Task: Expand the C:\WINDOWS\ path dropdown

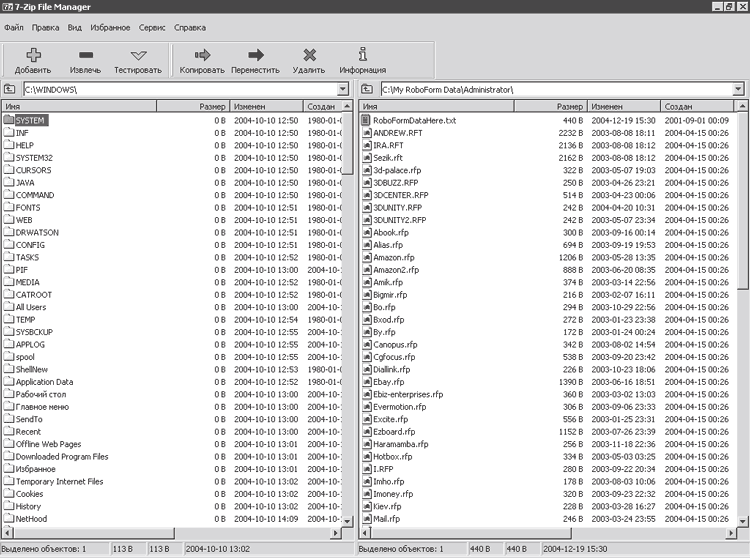Action: coord(345,89)
